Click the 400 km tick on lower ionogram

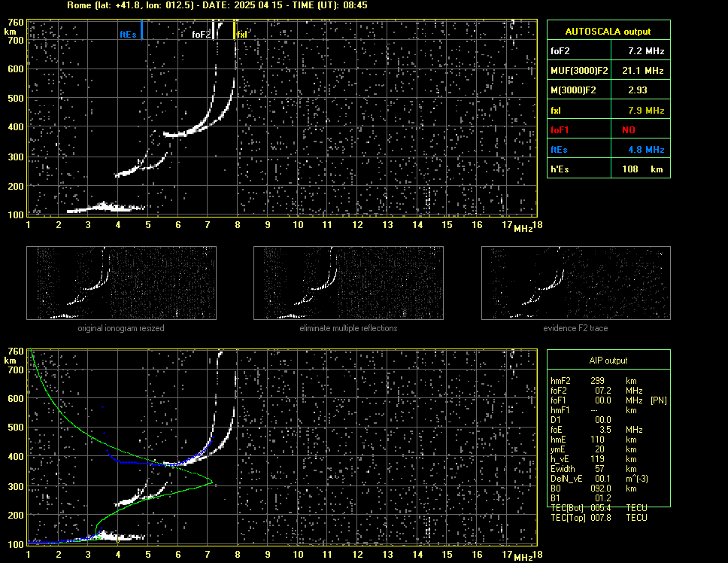[x=15, y=457]
